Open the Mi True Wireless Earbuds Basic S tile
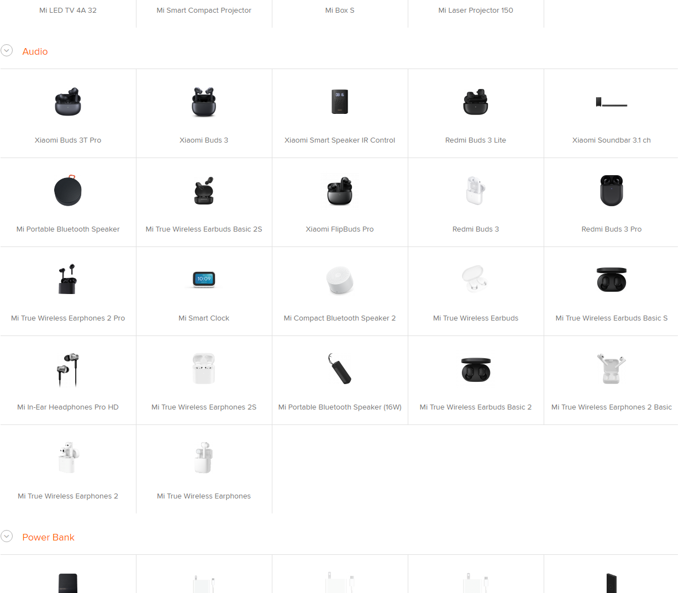Screen dimensions: 700x593 click(611, 291)
